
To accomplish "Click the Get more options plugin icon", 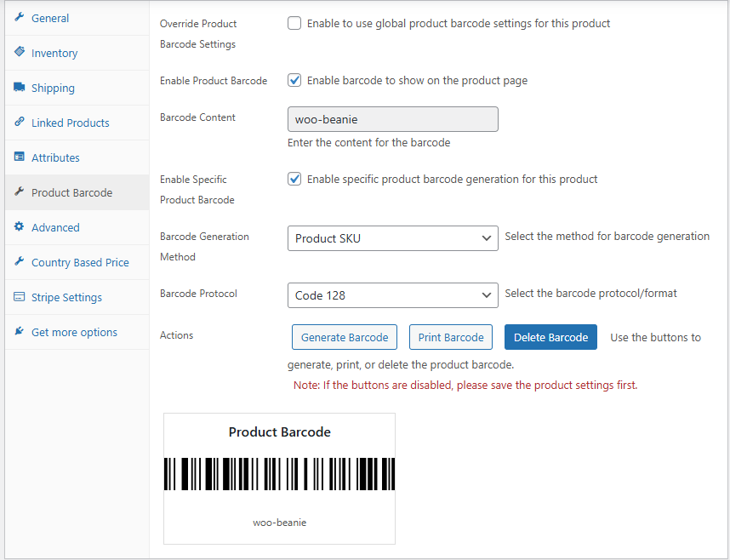I will (x=19, y=331).
